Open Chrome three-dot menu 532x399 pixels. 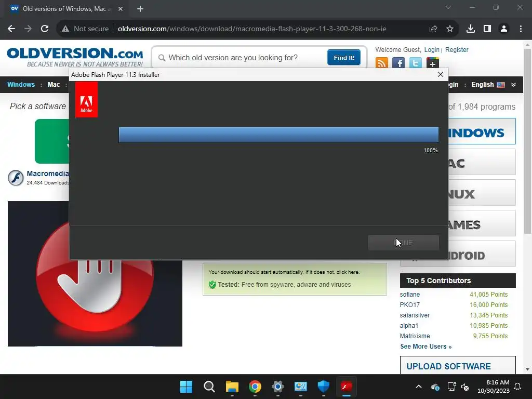tap(521, 29)
